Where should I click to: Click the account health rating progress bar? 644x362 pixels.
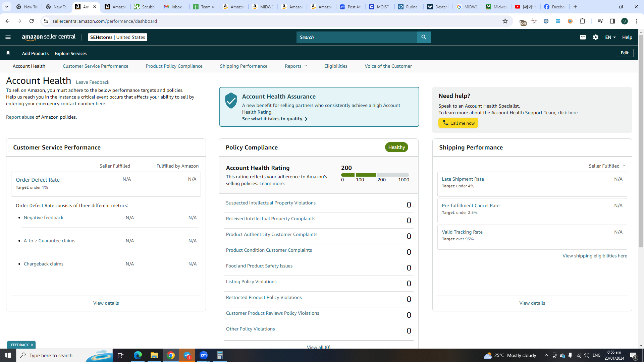[x=375, y=175]
